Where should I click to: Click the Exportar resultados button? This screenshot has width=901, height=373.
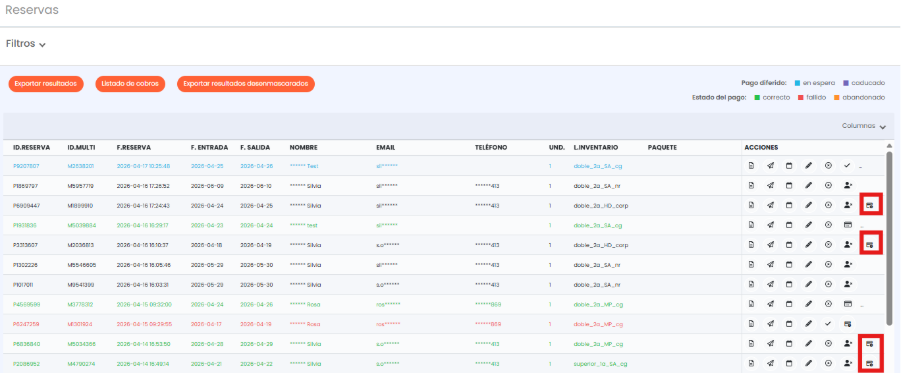46,84
